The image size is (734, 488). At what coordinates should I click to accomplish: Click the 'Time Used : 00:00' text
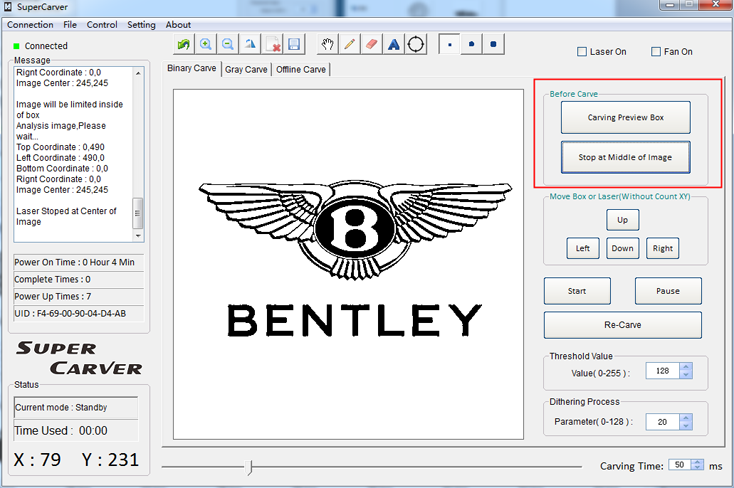point(61,431)
